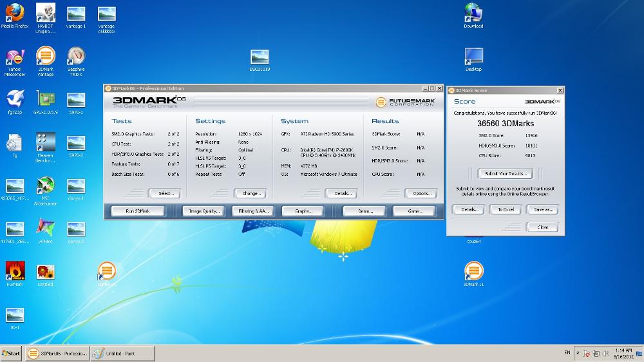
Task: Select the 417601_266 image file icon
Action: [15, 233]
